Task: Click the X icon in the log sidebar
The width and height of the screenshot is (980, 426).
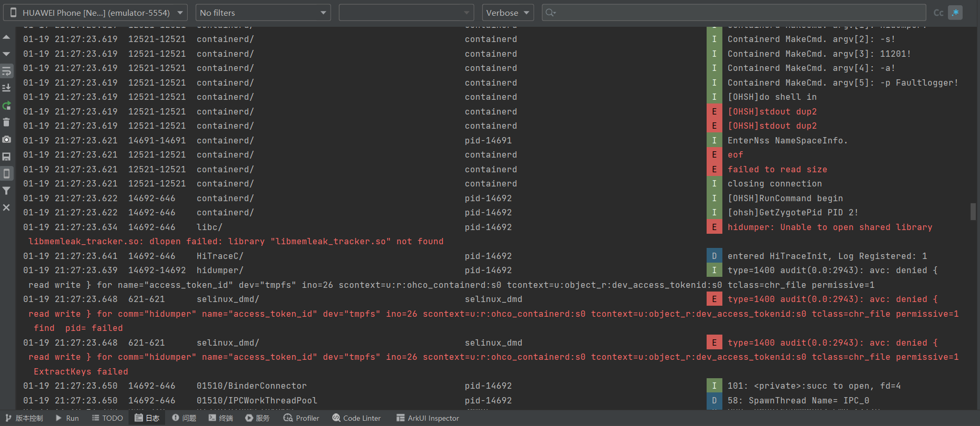Action: pyautogui.click(x=6, y=207)
